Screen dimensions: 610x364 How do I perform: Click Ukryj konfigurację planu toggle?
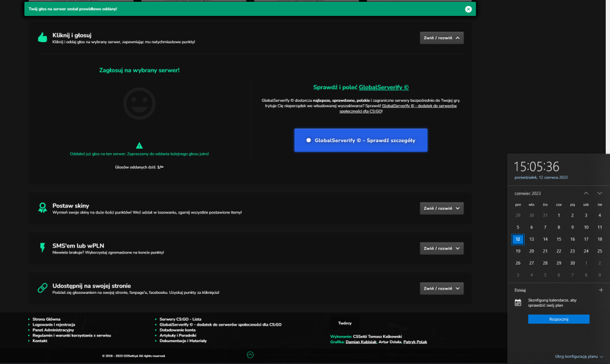[x=579, y=356]
